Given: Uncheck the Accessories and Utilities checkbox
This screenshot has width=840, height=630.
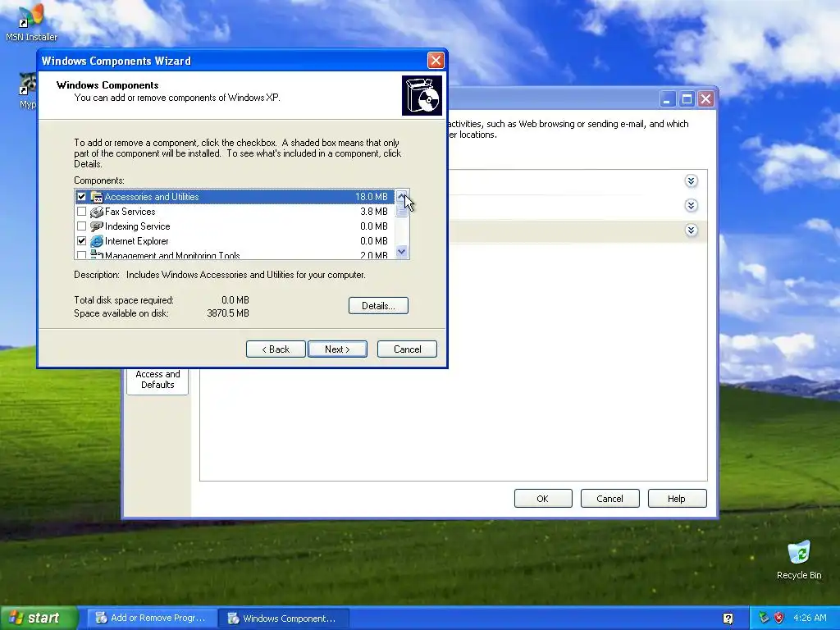Looking at the screenshot, I should pyautogui.click(x=81, y=197).
